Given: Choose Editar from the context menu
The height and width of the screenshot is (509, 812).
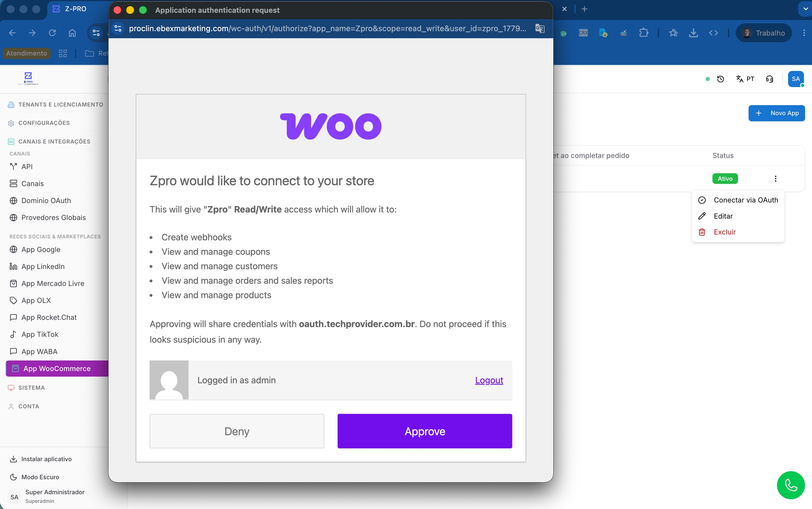Looking at the screenshot, I should tap(738, 216).
